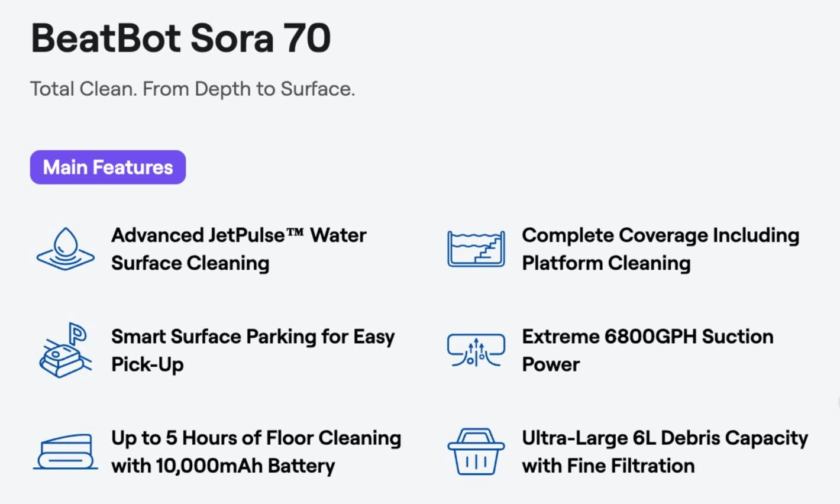Select the floor cleaning robot battery icon
Screen dimensions: 840x504
65,452
